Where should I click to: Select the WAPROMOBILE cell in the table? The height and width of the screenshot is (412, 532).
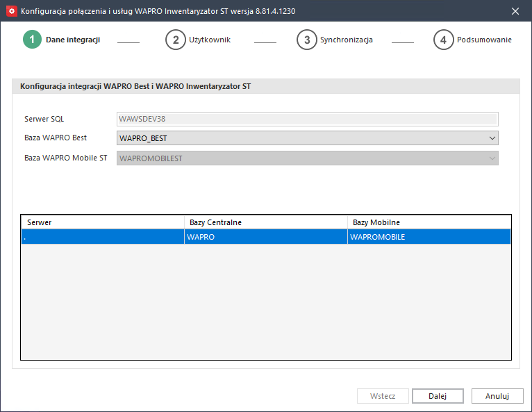click(x=429, y=237)
